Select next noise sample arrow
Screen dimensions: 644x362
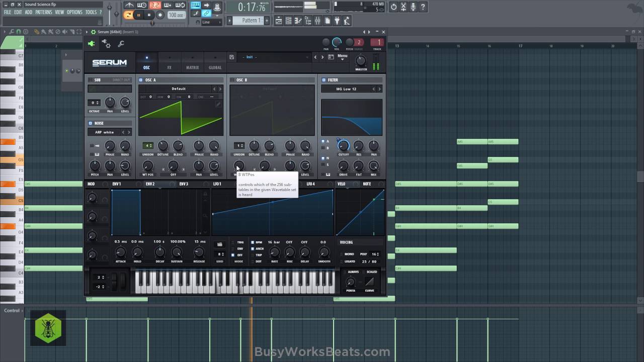[129, 132]
